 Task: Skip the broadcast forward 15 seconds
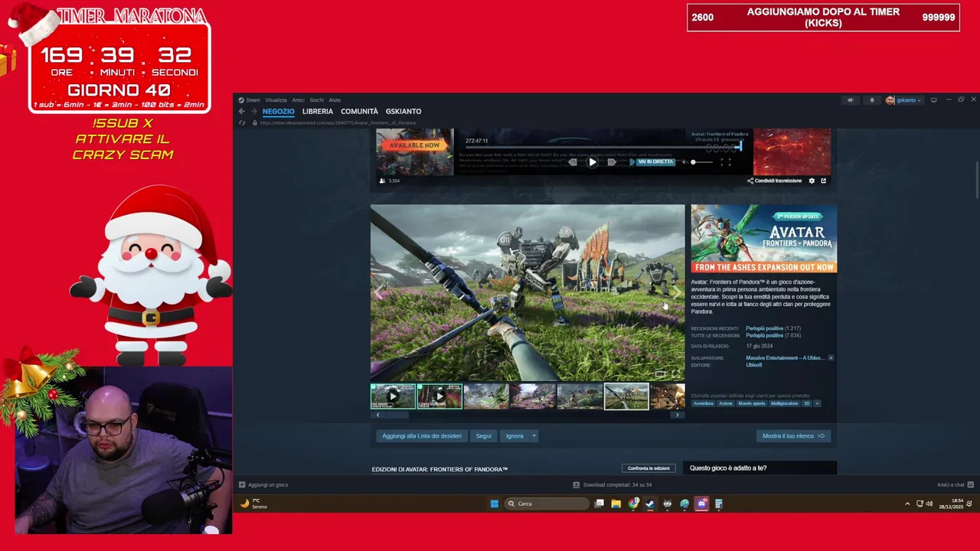(612, 162)
